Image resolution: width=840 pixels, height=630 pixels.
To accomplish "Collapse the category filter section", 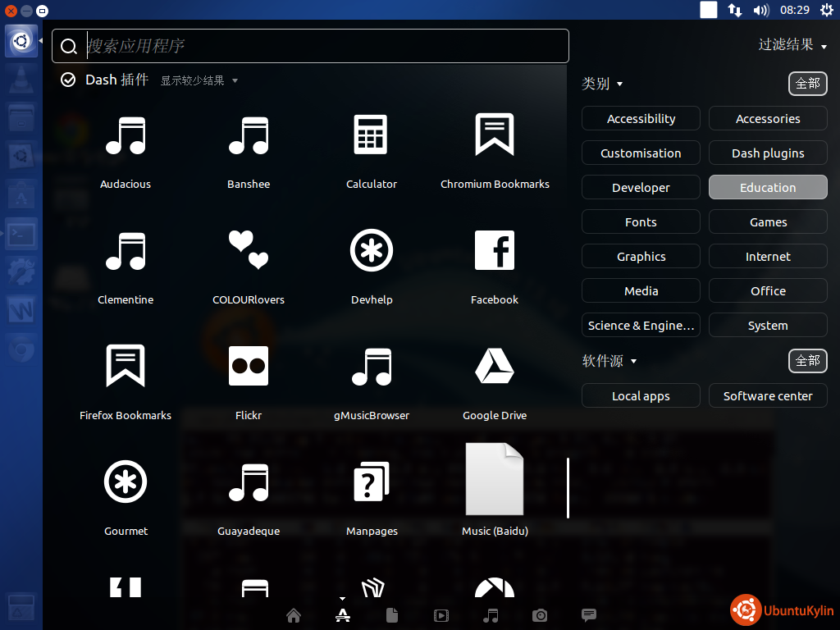I will point(602,84).
